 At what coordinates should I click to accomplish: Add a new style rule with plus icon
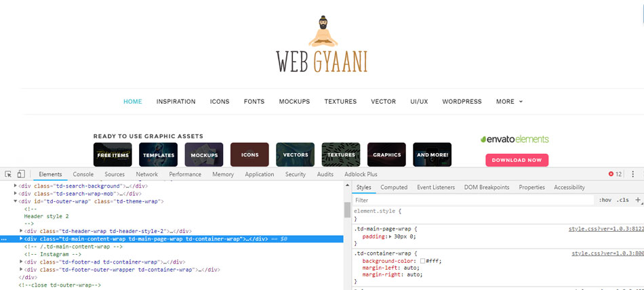637,200
